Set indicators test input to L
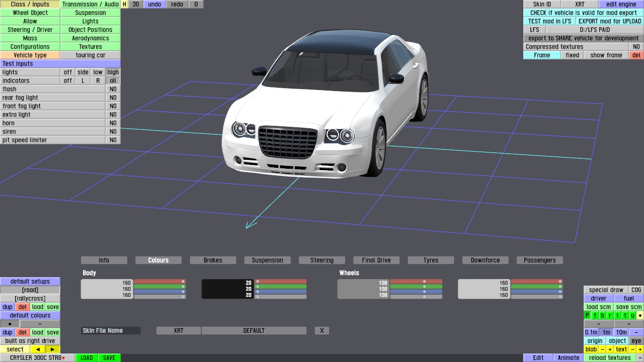Viewport: 644px width, 362px height. click(x=83, y=81)
